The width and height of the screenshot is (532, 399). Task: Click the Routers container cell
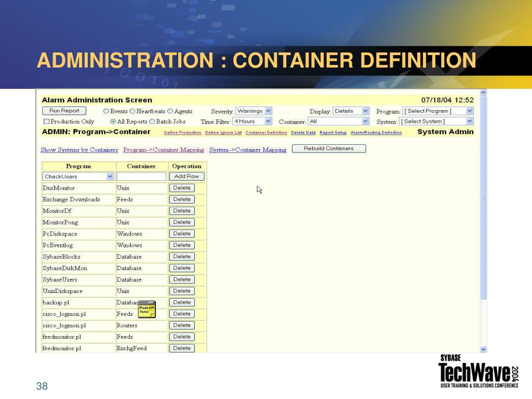[x=141, y=325]
